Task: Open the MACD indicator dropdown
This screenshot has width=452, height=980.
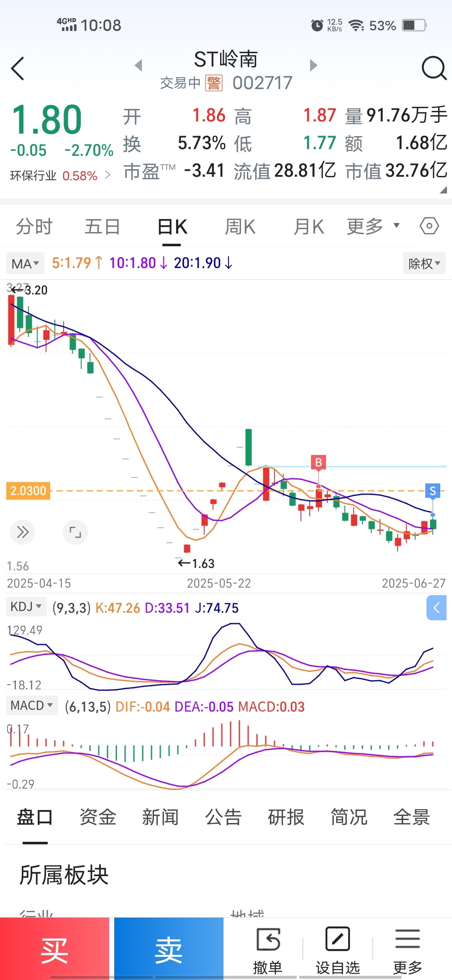Action: (32, 705)
